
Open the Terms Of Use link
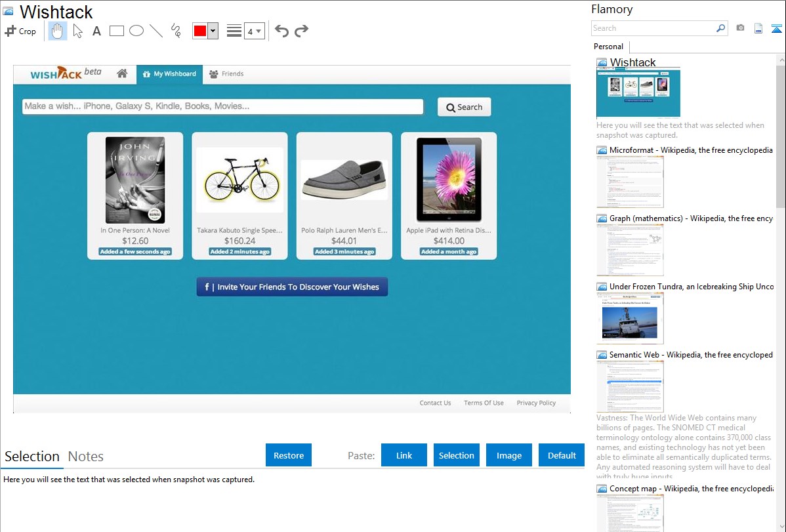484,403
